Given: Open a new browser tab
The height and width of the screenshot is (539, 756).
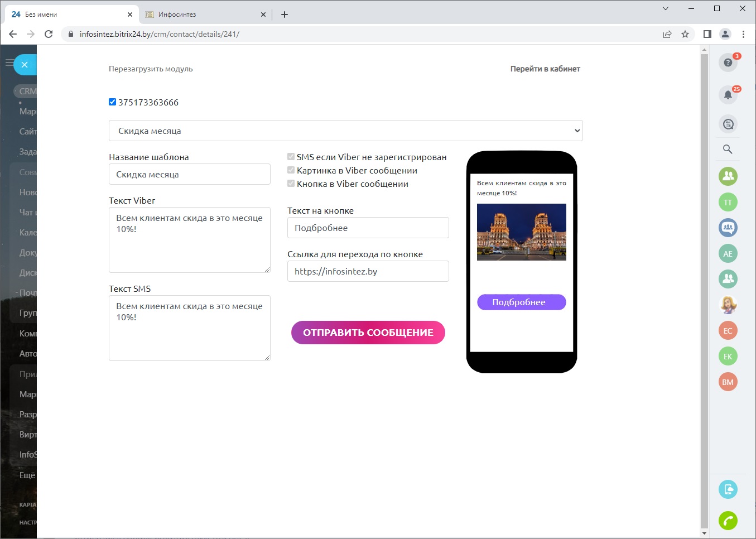Looking at the screenshot, I should pos(285,15).
